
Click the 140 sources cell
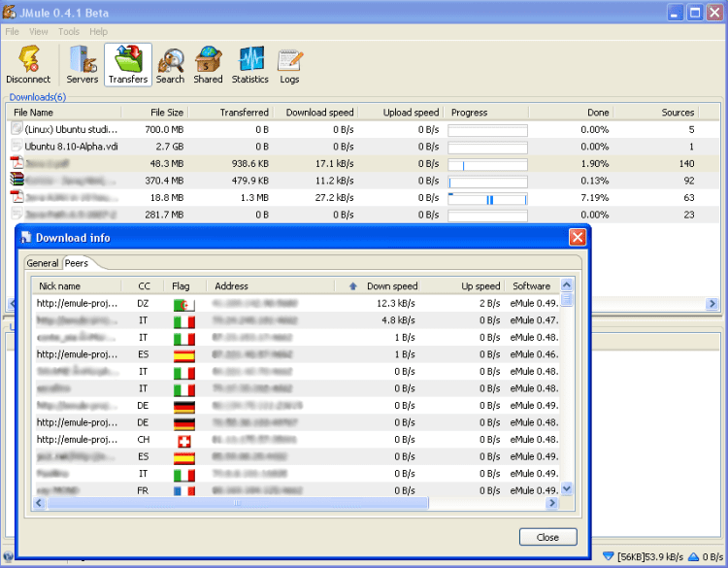[x=686, y=163]
